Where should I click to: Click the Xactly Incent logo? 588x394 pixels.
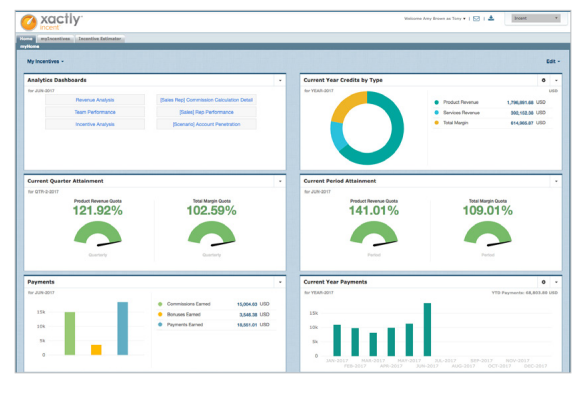coord(51,22)
